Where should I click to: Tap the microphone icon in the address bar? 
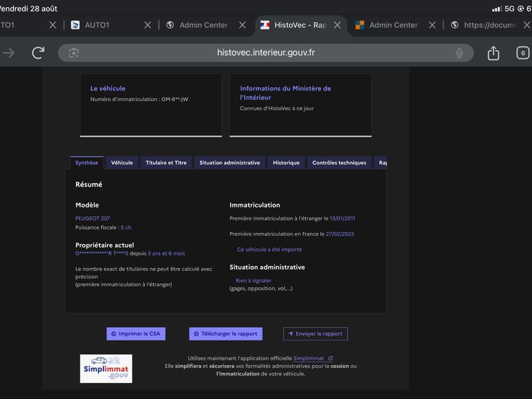(459, 53)
